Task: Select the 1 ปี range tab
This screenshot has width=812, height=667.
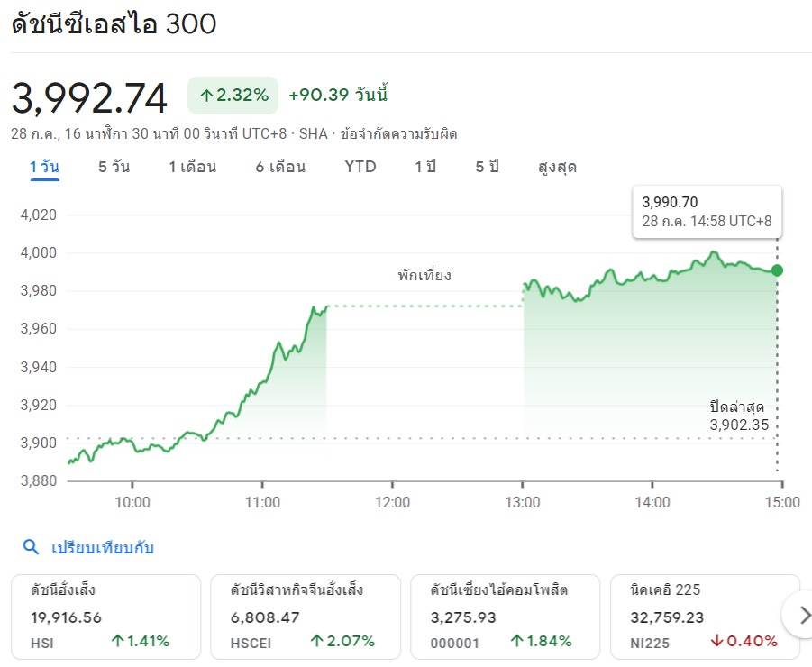Action: 425,167
